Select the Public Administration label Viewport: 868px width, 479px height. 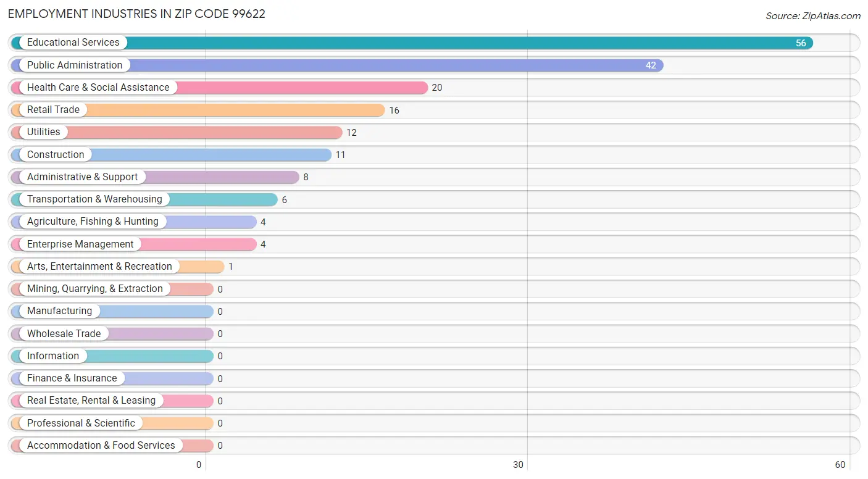[75, 65]
